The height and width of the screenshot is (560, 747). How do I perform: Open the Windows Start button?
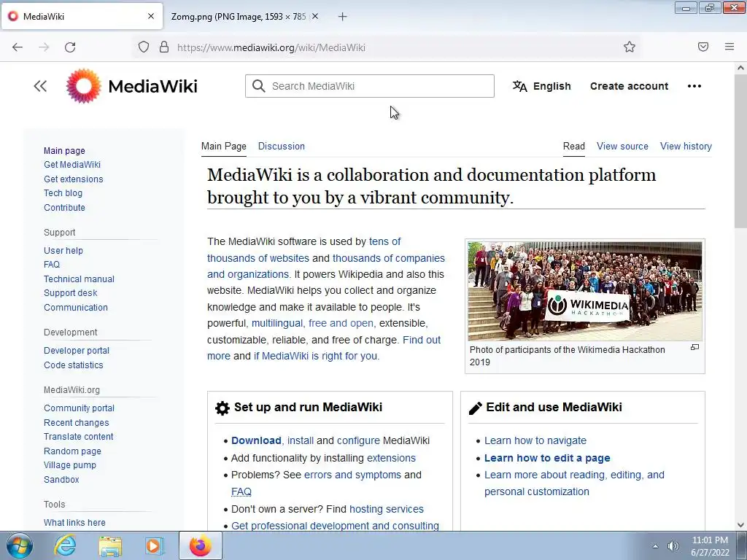pyautogui.click(x=19, y=546)
